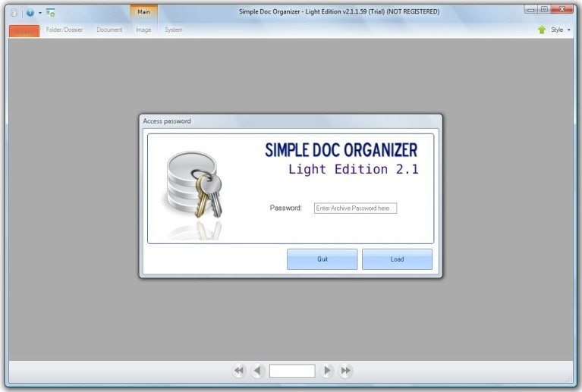This screenshot has width=582, height=392.
Task: Click the database icon in title bar
Action: 14,13
